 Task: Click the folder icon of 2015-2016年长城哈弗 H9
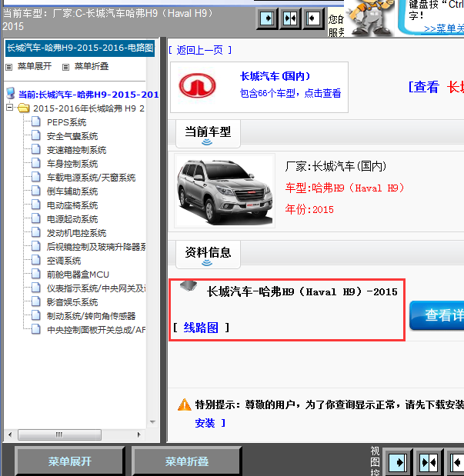[24, 108]
